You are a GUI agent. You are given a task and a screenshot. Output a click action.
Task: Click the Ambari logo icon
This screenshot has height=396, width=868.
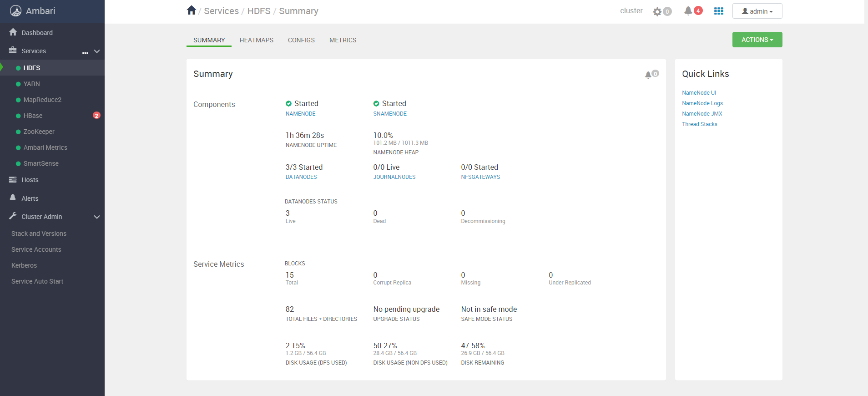[15, 11]
